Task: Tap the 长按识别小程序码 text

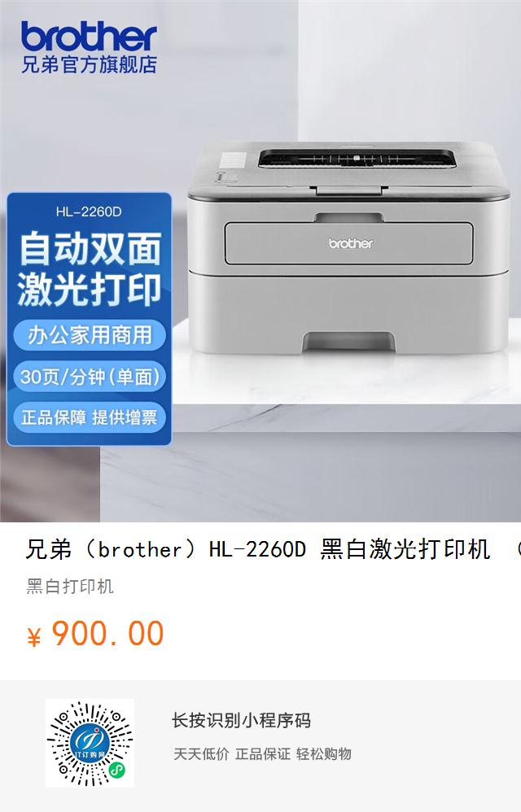Action: [241, 720]
